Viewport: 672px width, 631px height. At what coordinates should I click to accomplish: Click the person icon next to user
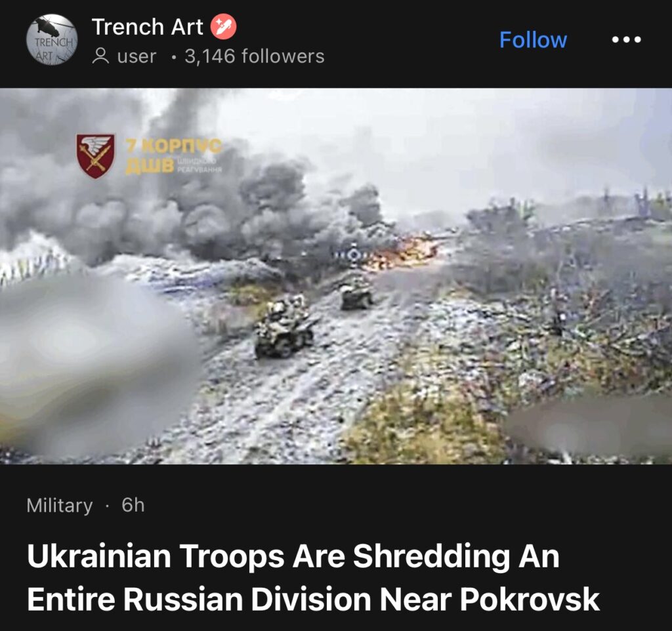tap(100, 56)
